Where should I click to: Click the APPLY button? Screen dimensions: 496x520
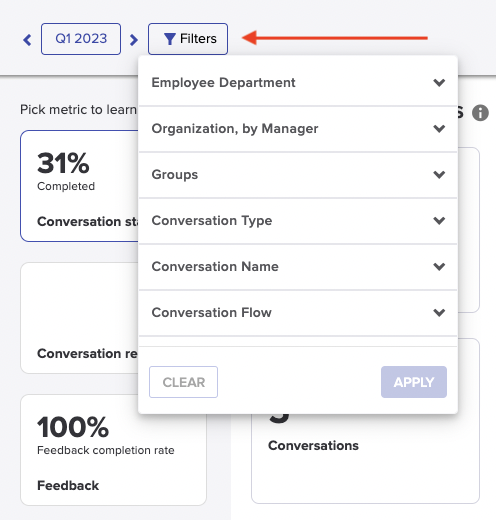pos(414,382)
